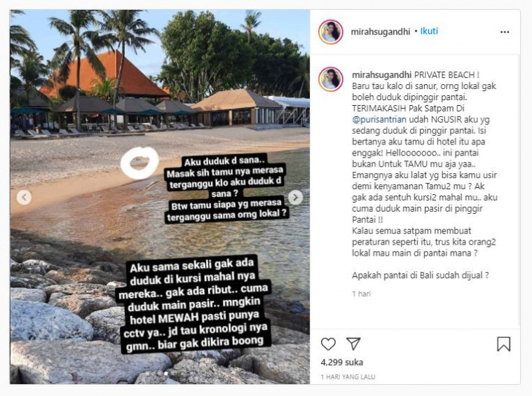Follow the account via the Ikuti link
Screen dimensions: 532x396
point(429,32)
